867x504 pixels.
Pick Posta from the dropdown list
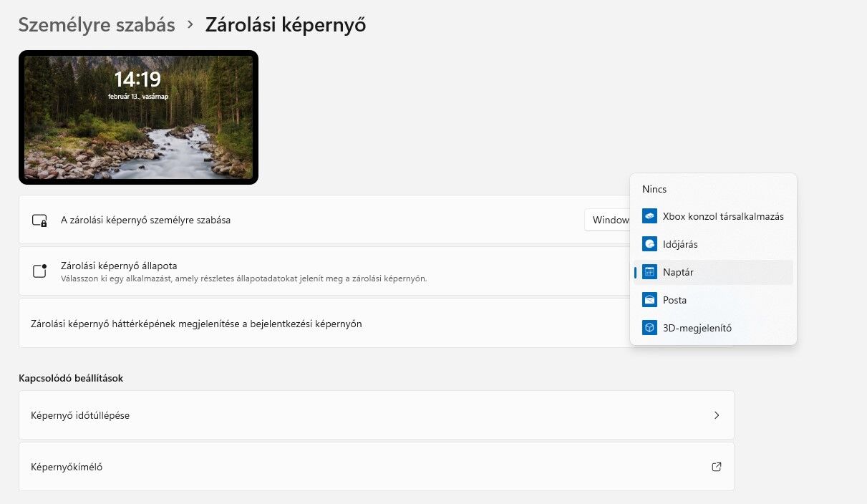coord(713,300)
